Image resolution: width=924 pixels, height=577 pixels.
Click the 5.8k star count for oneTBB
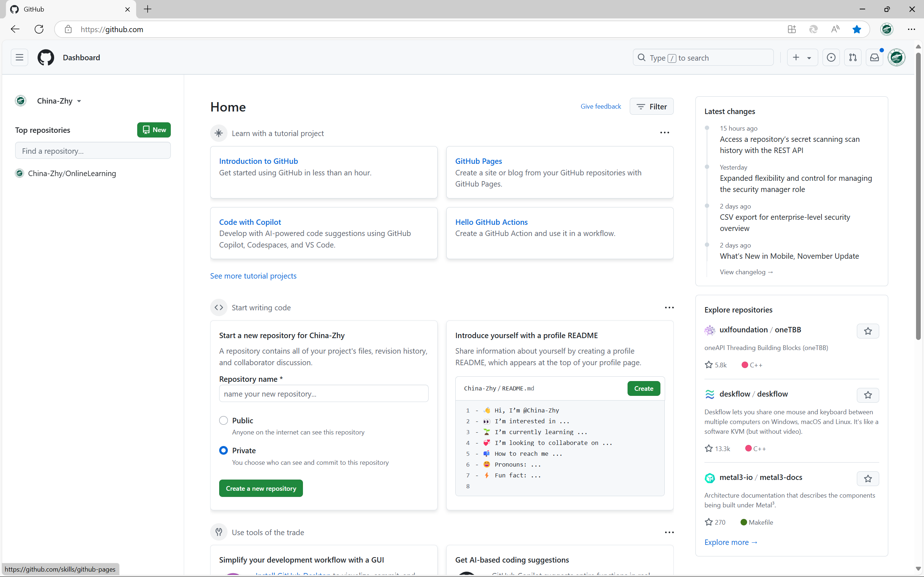coord(716,365)
